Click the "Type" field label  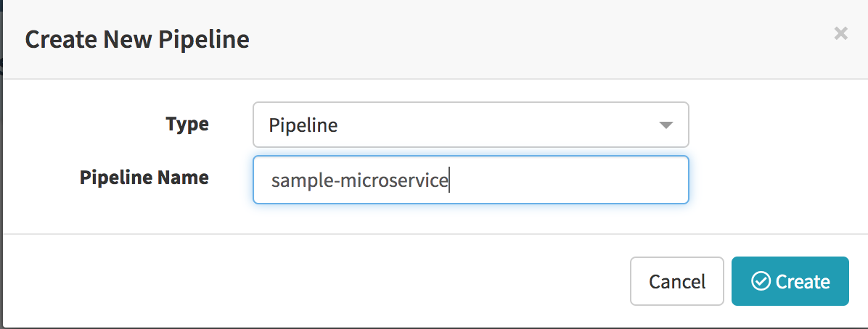tap(187, 125)
